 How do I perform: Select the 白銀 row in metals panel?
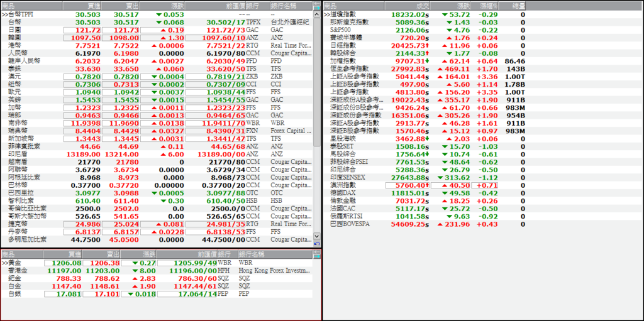click(157, 294)
